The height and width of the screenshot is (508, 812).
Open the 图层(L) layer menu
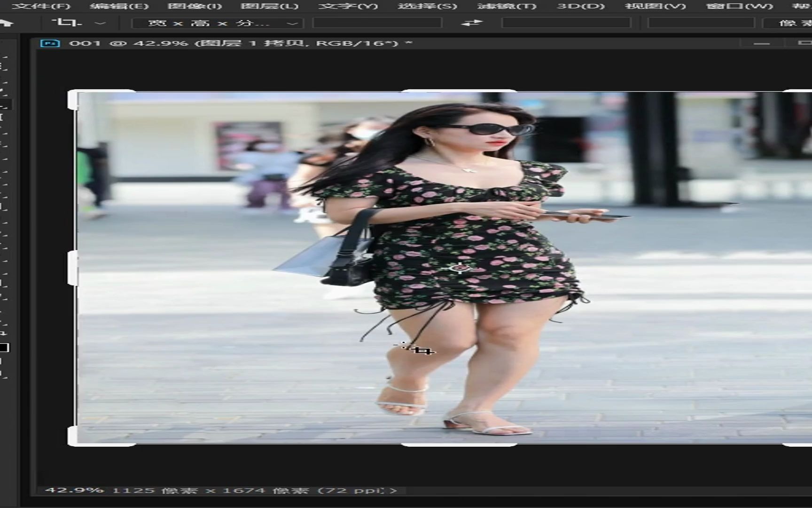point(269,6)
